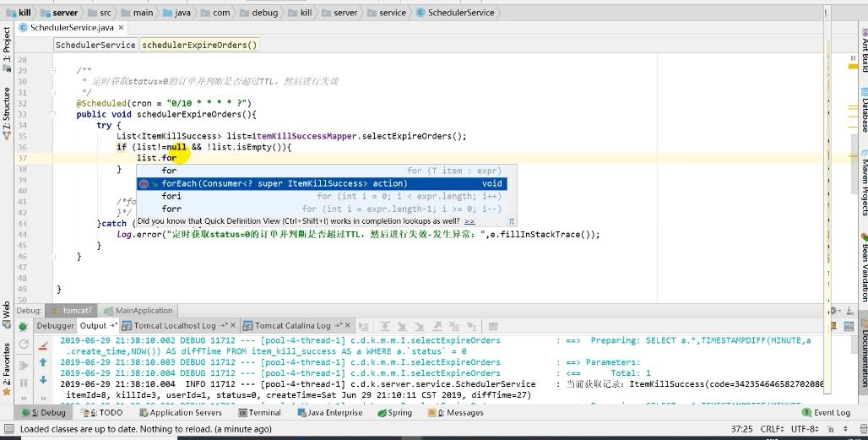The height and width of the screenshot is (440, 868).
Task: Select the forr completion template
Action: (x=322, y=209)
